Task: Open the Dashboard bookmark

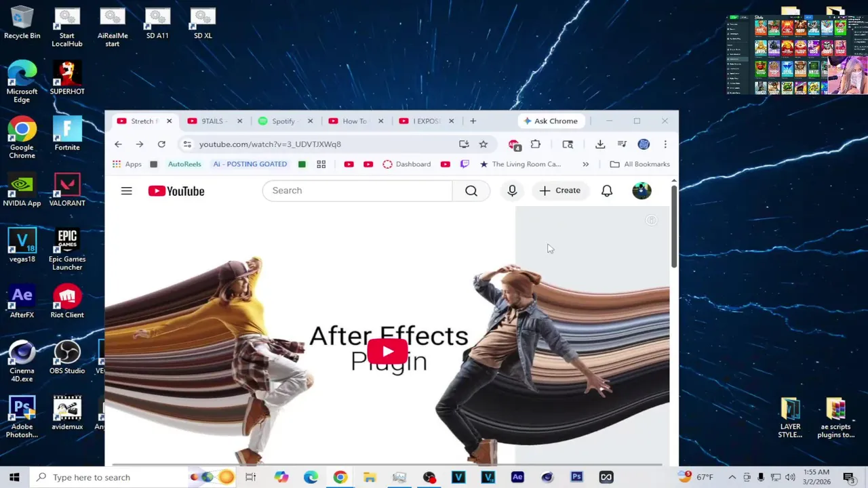Action: tap(406, 164)
